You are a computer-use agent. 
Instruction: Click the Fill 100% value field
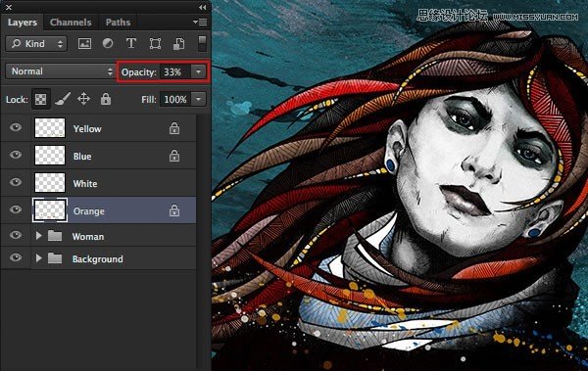click(175, 99)
